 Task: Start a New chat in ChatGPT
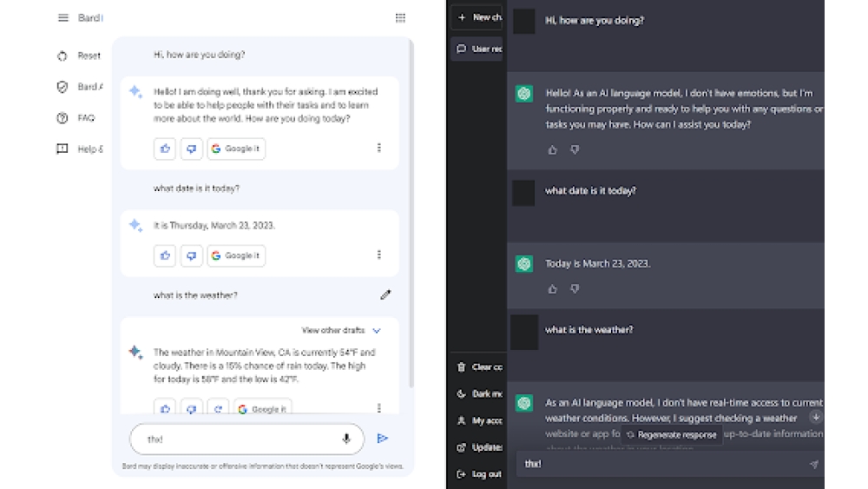pos(478,17)
